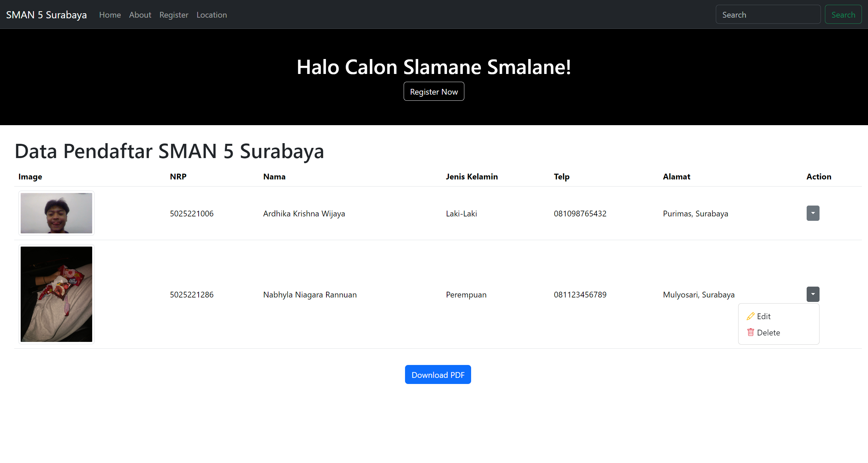Open the Home nav link
The image size is (868, 463).
pyautogui.click(x=110, y=15)
